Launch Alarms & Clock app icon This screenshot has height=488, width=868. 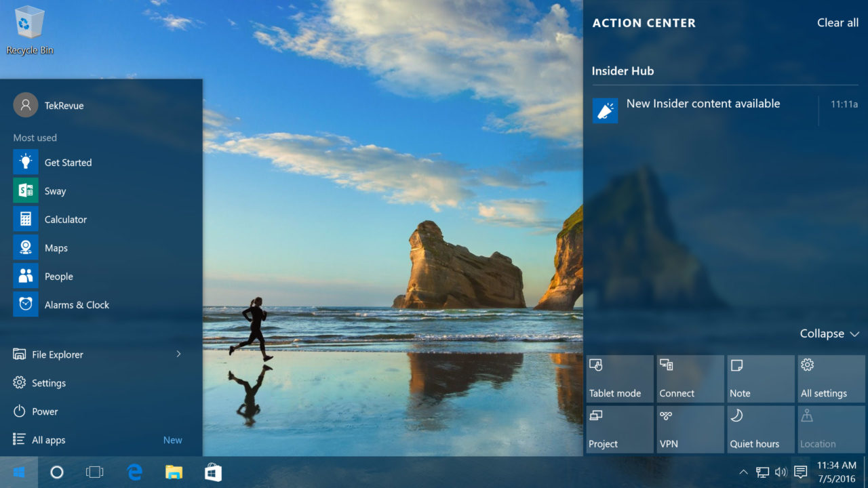click(x=26, y=305)
